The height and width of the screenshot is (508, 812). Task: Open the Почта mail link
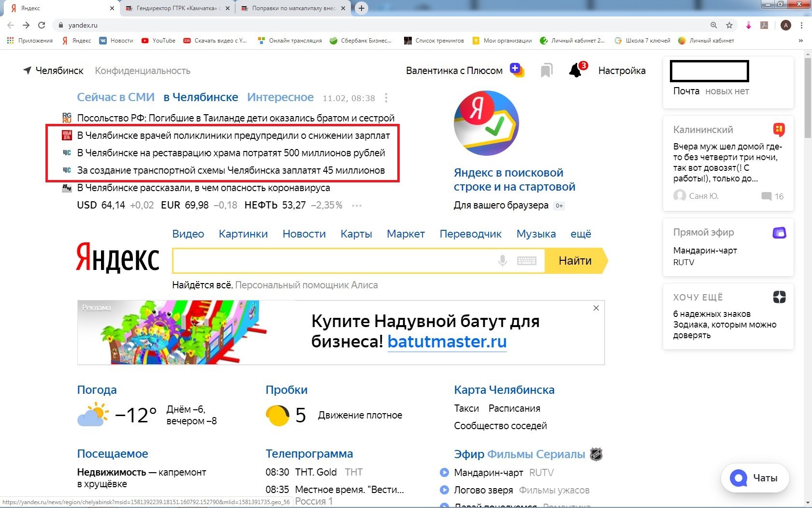686,91
